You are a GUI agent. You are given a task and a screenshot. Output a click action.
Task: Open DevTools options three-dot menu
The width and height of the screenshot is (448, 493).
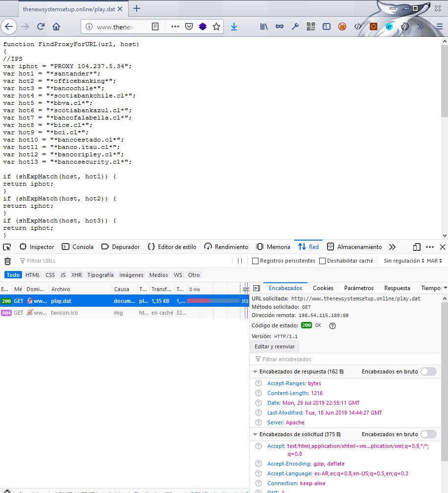pos(430,247)
